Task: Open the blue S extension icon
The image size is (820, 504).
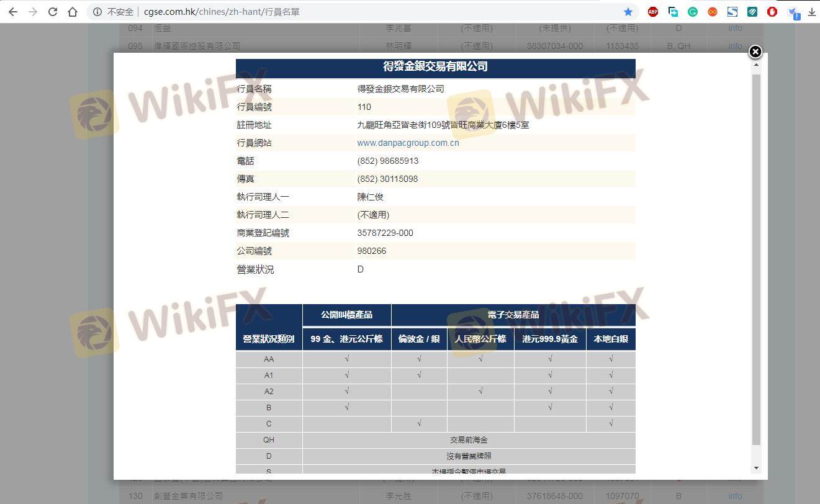Action: 732,12
